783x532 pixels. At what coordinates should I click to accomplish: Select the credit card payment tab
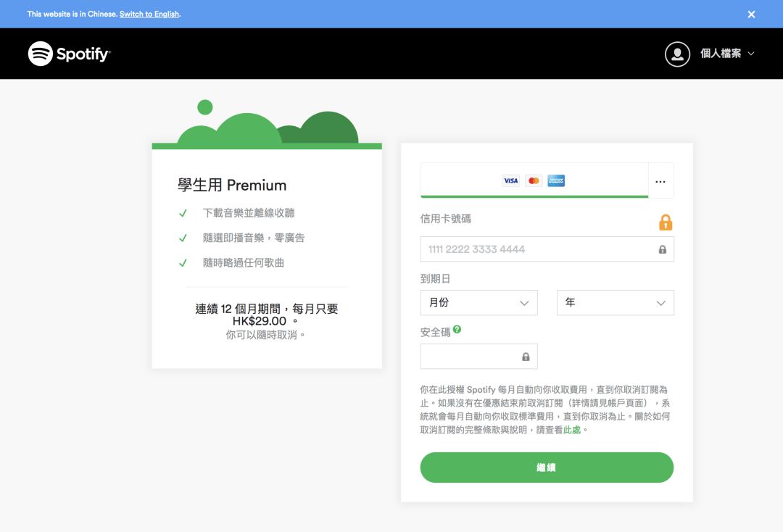(x=534, y=180)
